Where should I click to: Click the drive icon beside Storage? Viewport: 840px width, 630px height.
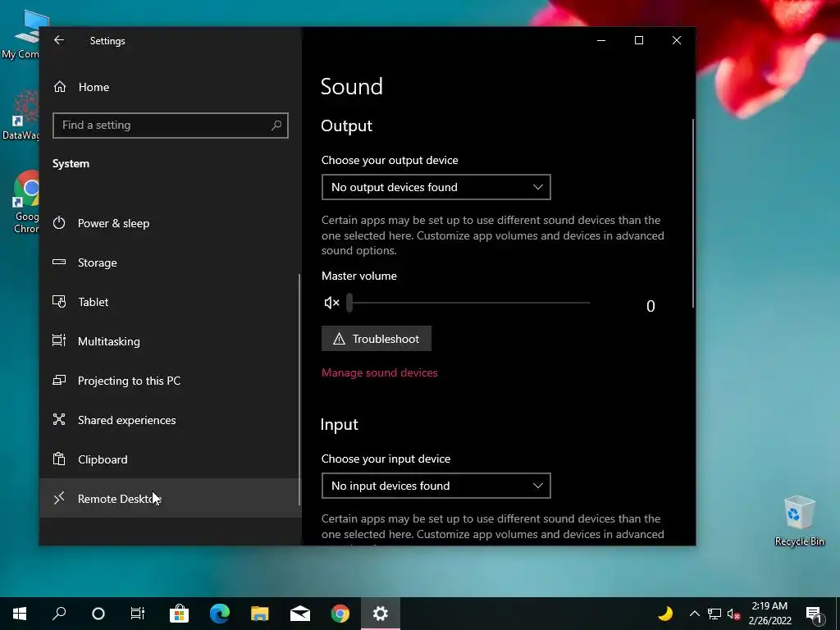[x=59, y=262]
